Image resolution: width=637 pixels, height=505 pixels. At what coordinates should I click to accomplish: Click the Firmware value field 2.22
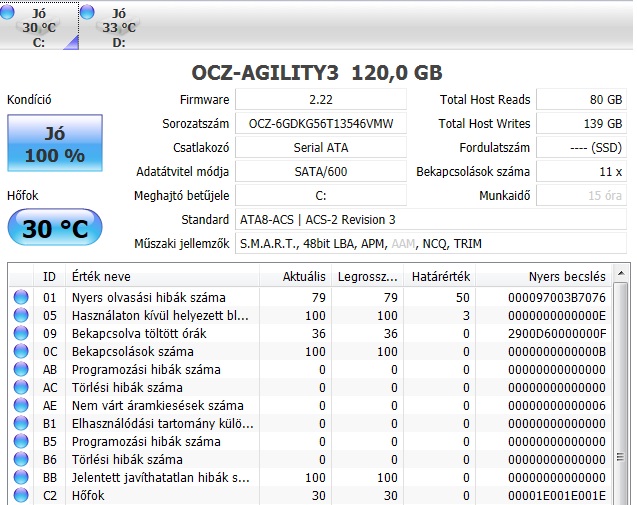click(321, 100)
